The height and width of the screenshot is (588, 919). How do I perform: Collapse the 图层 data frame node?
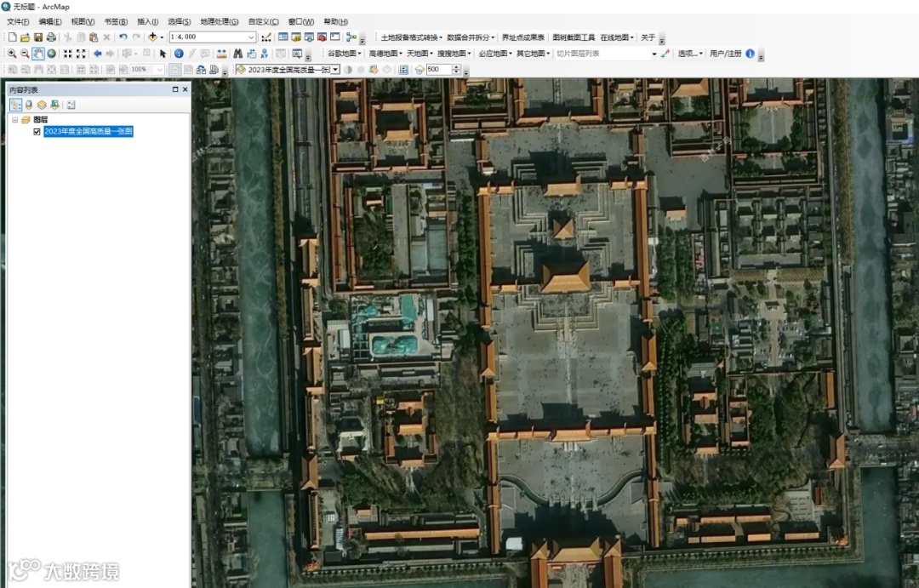click(x=14, y=120)
